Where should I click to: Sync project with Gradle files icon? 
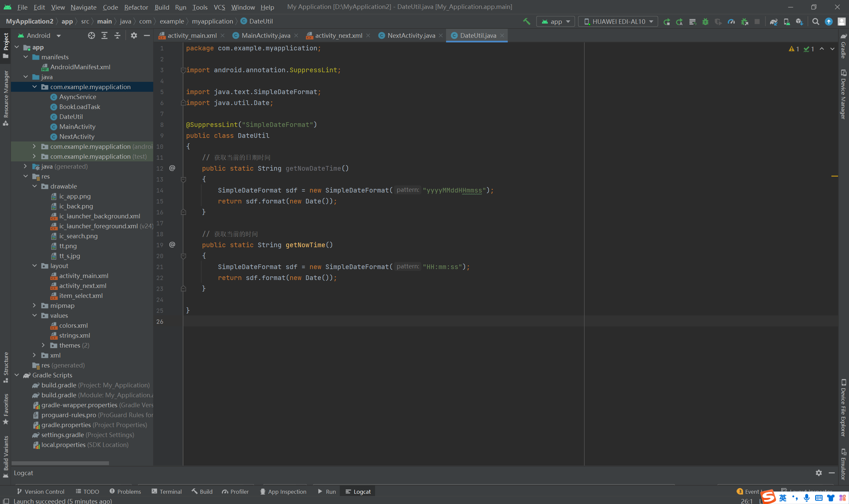(x=773, y=22)
